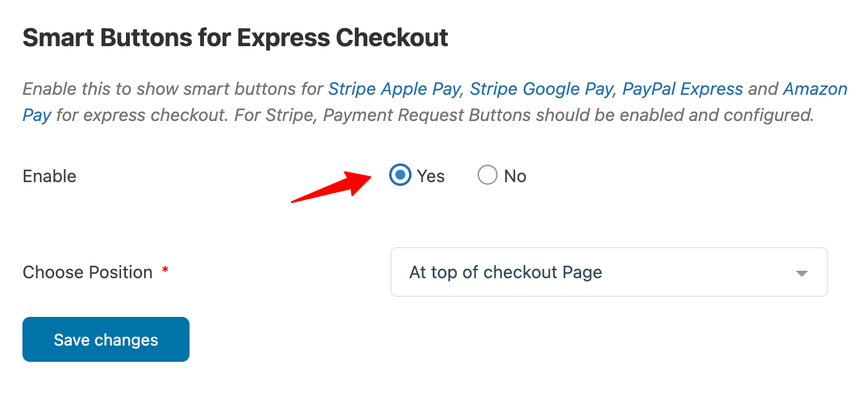Screen dimensions: 868x393
Task: Click the Enable field label
Action: pyautogui.click(x=49, y=176)
